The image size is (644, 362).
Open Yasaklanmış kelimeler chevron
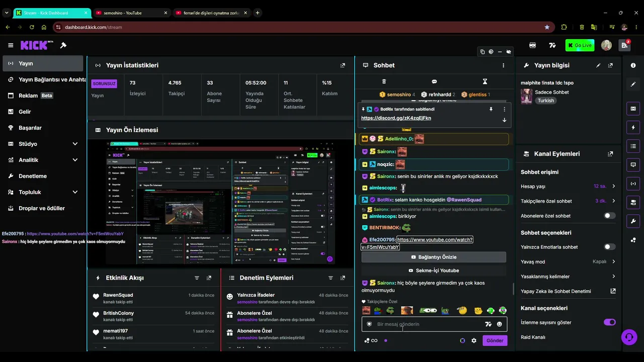pos(613,277)
